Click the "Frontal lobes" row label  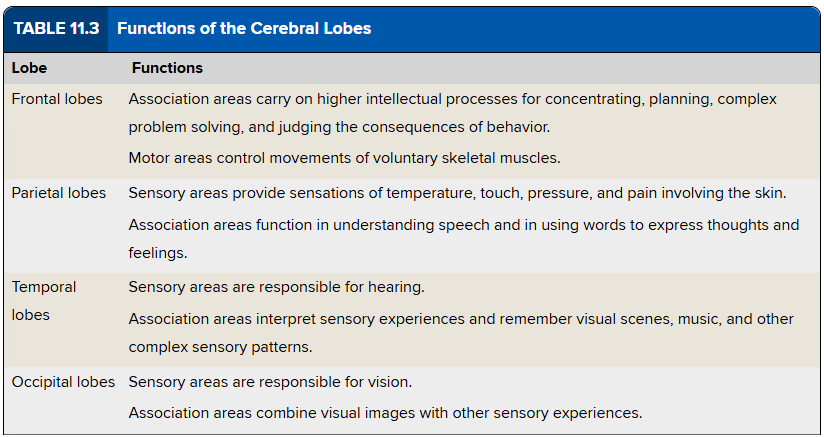[57, 99]
